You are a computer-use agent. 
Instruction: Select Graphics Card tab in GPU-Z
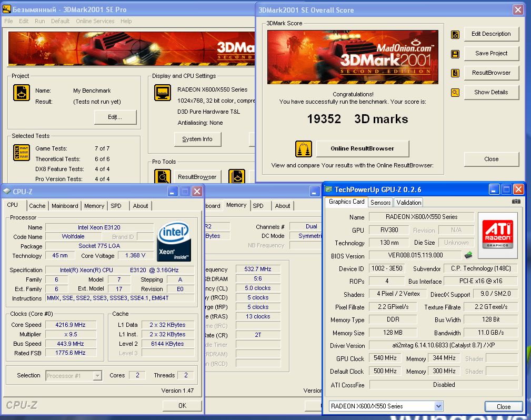(346, 202)
